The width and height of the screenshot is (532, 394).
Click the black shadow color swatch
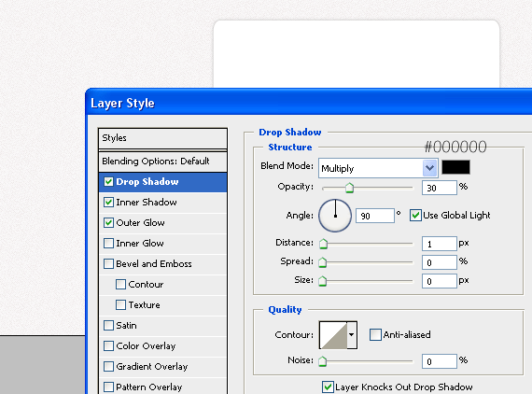[455, 167]
